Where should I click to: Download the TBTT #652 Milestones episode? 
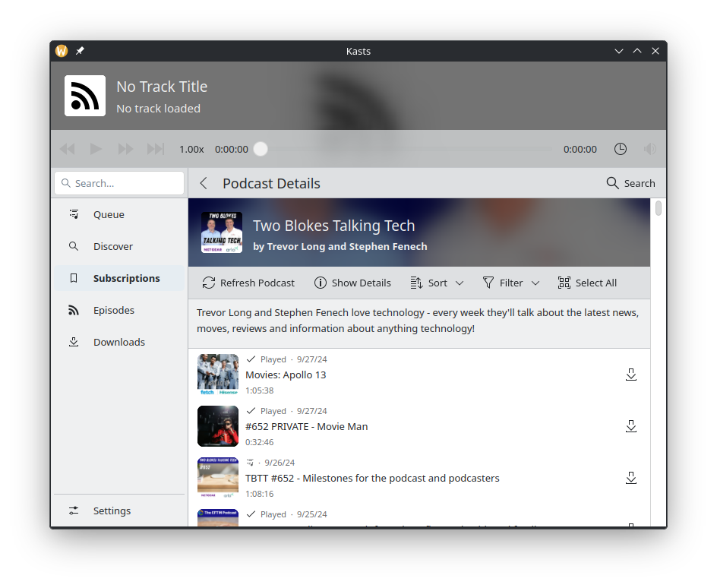(631, 478)
